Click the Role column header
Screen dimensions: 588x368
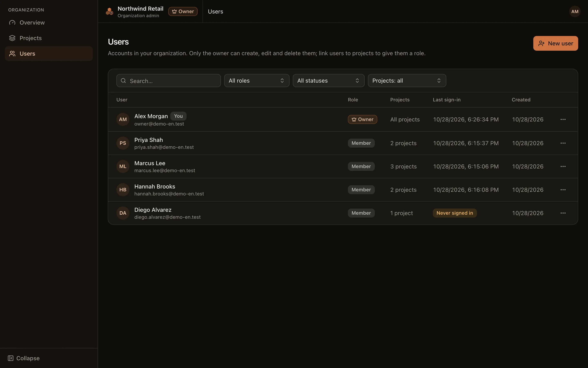pos(353,100)
